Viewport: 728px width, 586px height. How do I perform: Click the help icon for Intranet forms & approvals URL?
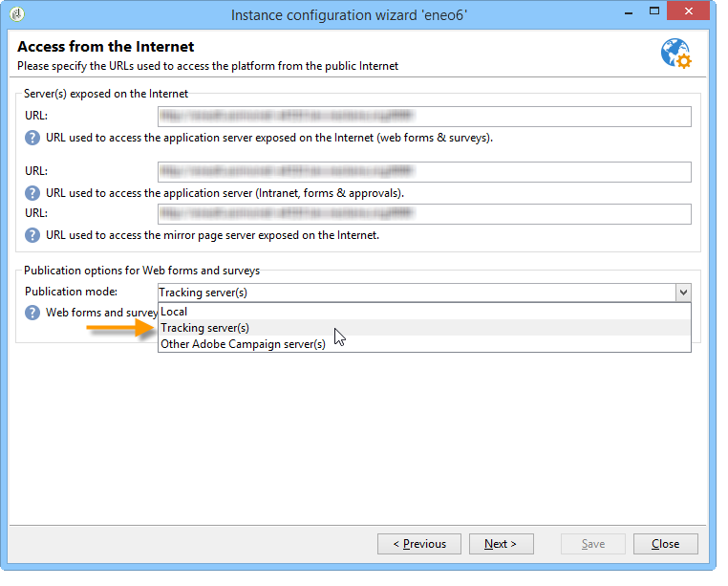coord(32,193)
